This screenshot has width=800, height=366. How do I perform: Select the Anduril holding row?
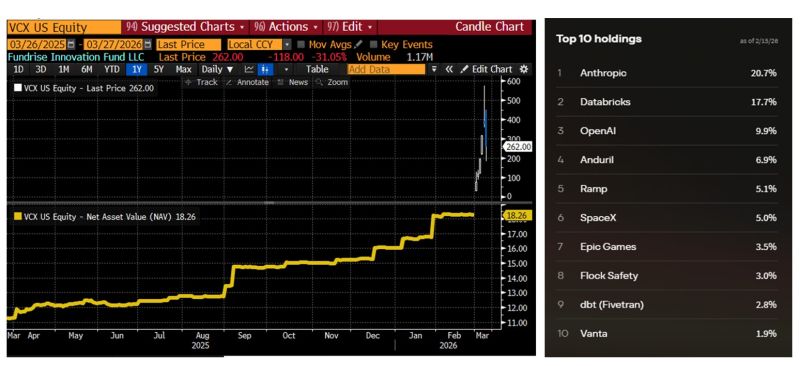click(x=667, y=160)
